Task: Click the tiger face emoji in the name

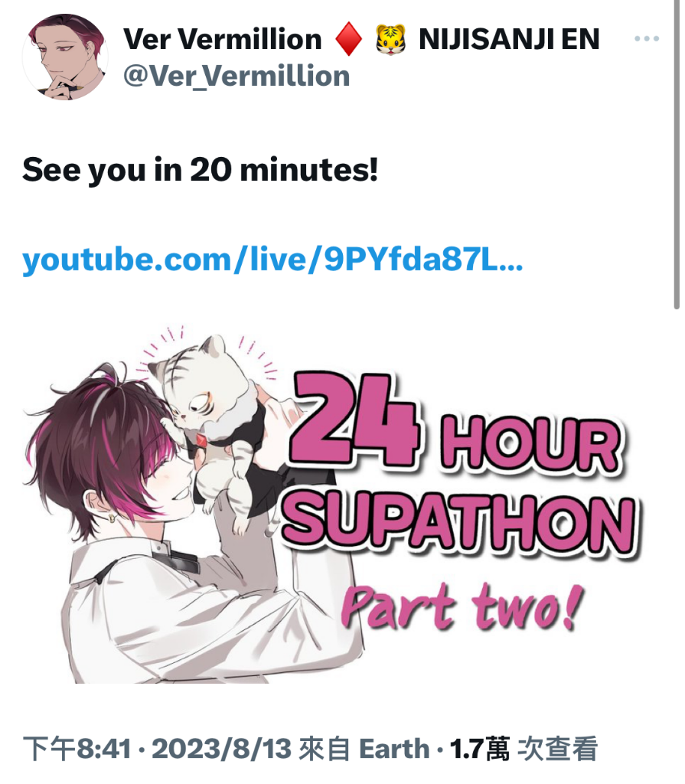Action: coord(390,39)
